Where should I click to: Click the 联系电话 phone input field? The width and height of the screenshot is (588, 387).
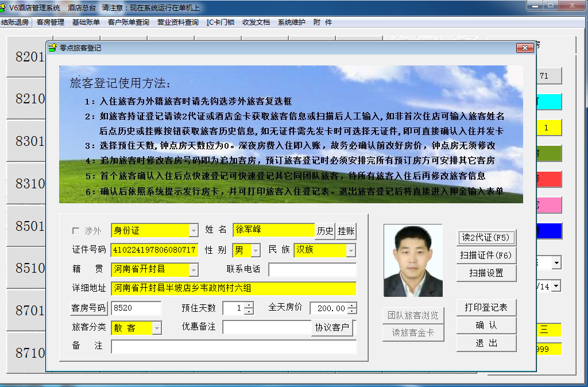[312, 269]
